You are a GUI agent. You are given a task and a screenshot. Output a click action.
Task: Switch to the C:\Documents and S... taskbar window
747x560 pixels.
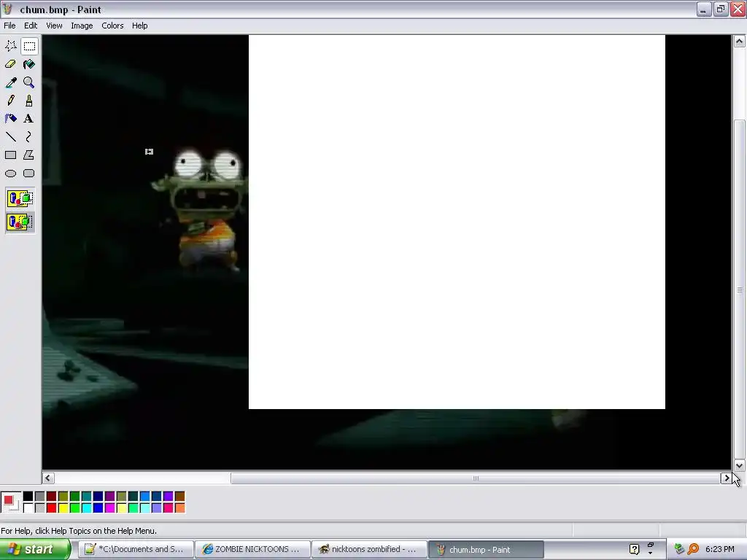[136, 549]
